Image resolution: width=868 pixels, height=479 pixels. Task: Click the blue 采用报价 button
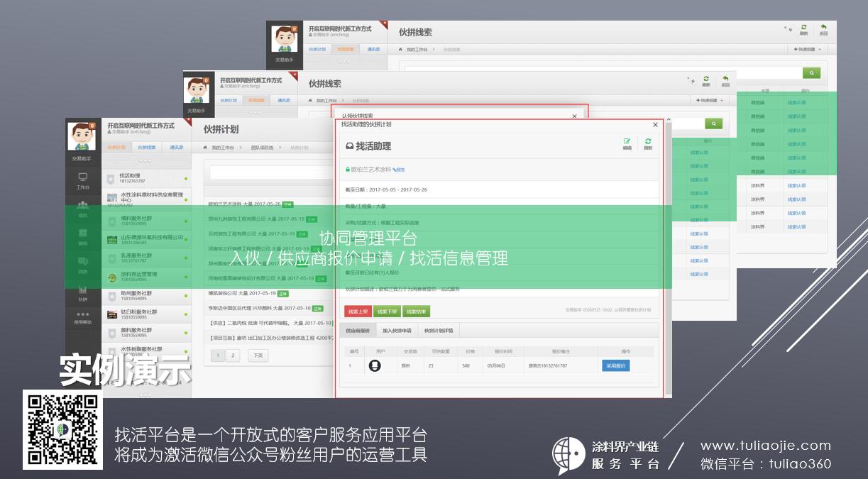[x=615, y=365]
